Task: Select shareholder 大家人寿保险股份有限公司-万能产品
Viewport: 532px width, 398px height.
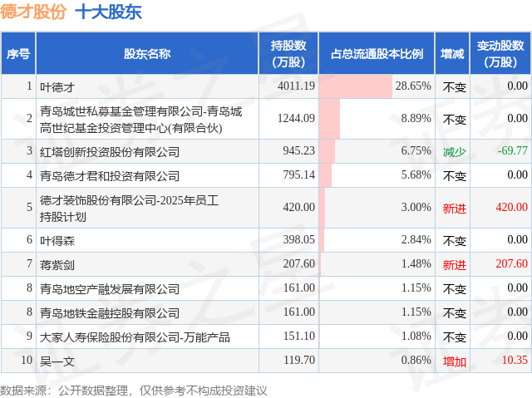Action: [x=135, y=337]
